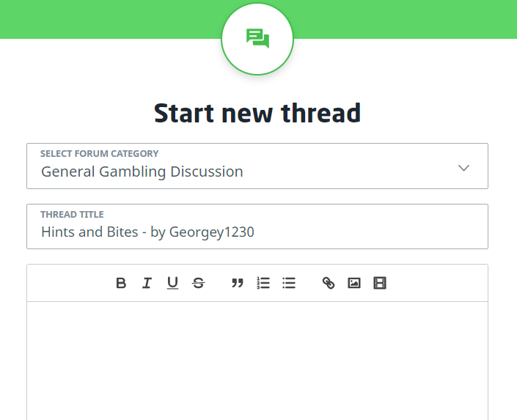The height and width of the screenshot is (420, 517).
Task: Toggle strikethrough text style
Action: click(x=198, y=283)
